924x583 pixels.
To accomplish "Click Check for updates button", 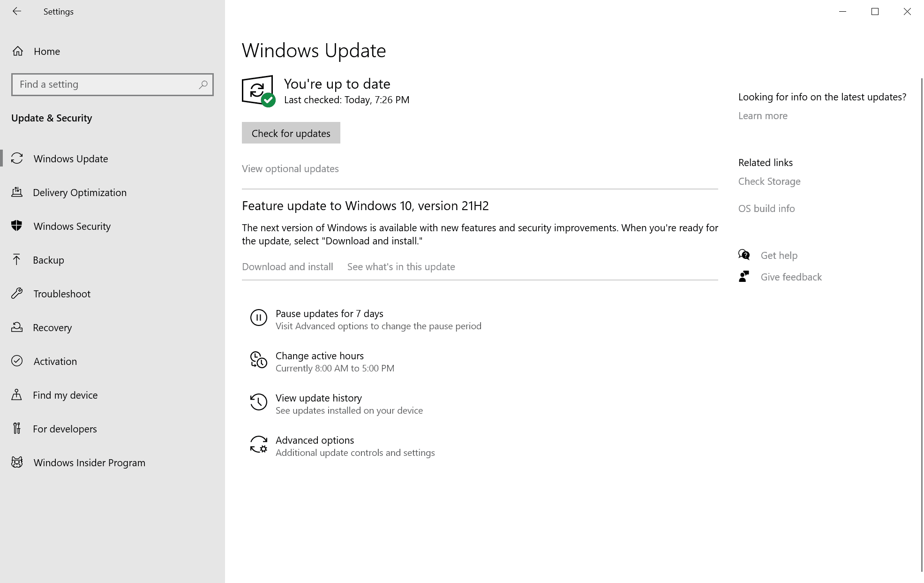I will (291, 132).
